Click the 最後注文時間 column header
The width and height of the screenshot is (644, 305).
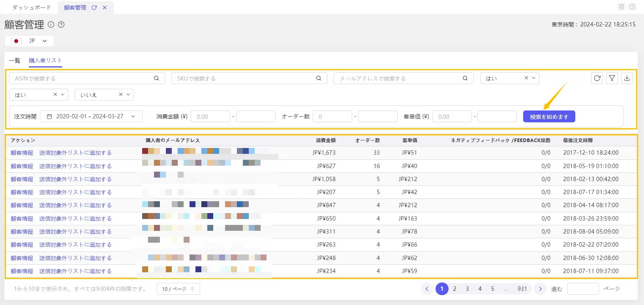(578, 140)
